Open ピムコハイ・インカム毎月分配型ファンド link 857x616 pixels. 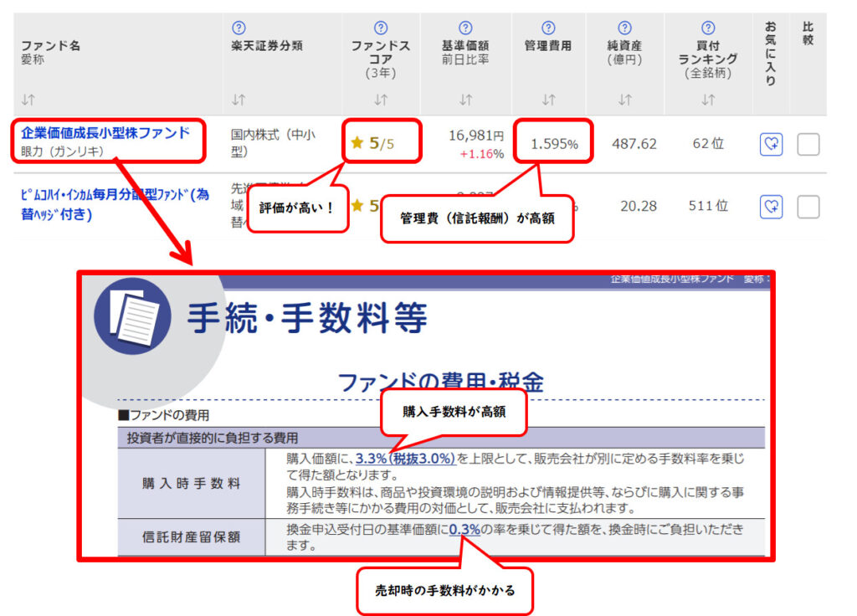point(115,204)
